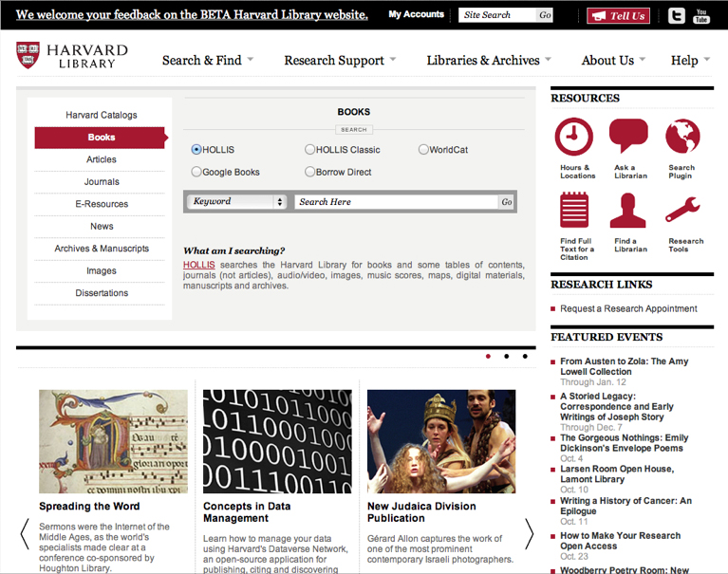Switch to the Images catalog tab
The height and width of the screenshot is (574, 728).
(x=102, y=271)
